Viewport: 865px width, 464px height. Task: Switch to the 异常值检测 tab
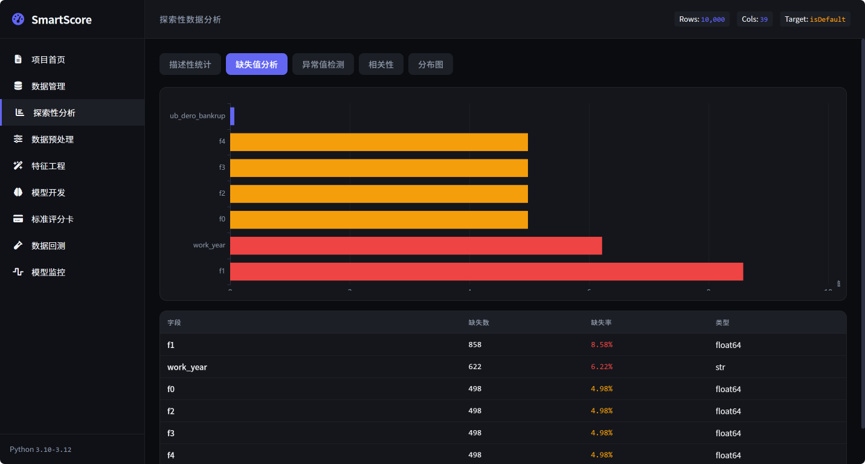(323, 64)
